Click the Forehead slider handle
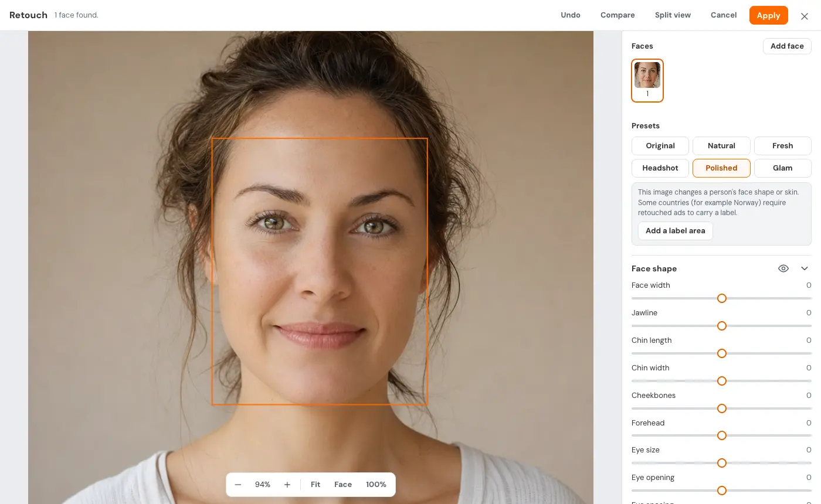The height and width of the screenshot is (504, 821). (722, 435)
